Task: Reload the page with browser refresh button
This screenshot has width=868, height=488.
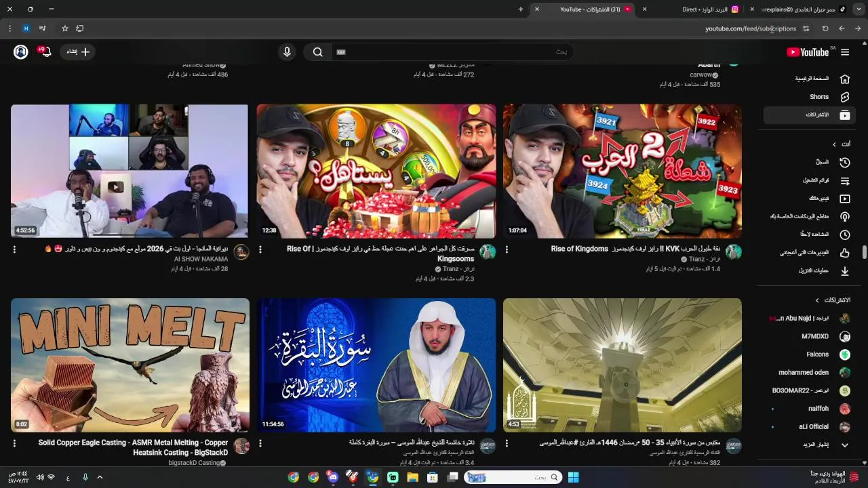Action: click(x=825, y=28)
